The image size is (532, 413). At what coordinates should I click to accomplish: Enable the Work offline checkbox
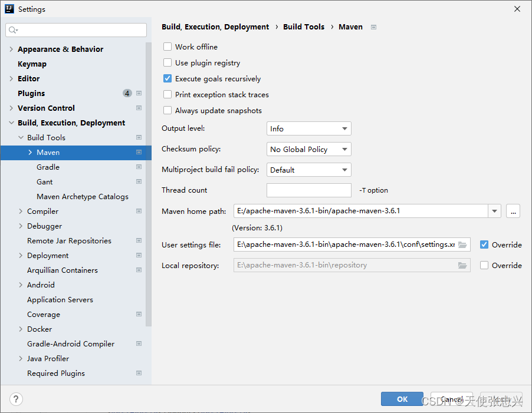(168, 47)
